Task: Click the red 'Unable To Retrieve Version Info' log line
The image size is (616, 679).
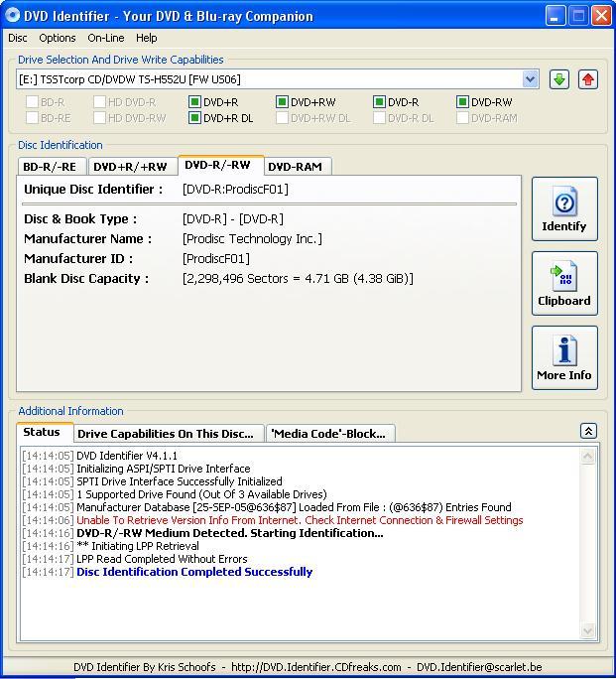Action: click(x=300, y=520)
